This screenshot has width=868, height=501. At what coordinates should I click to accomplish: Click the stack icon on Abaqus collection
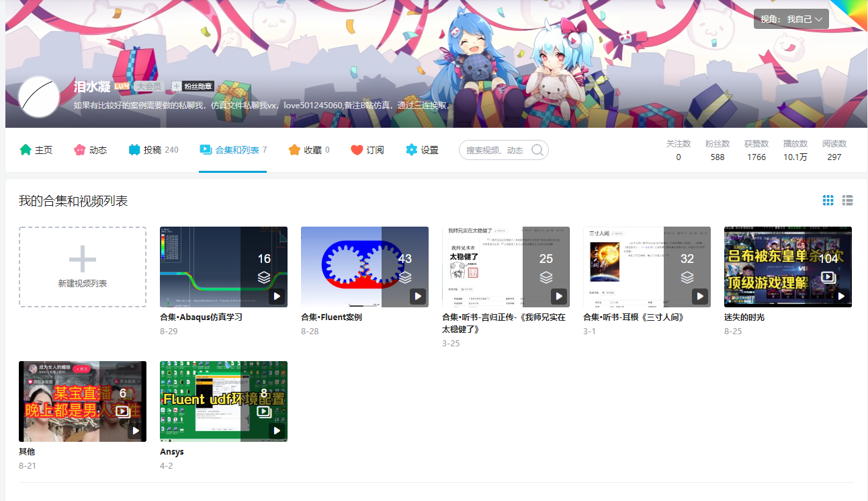click(264, 277)
